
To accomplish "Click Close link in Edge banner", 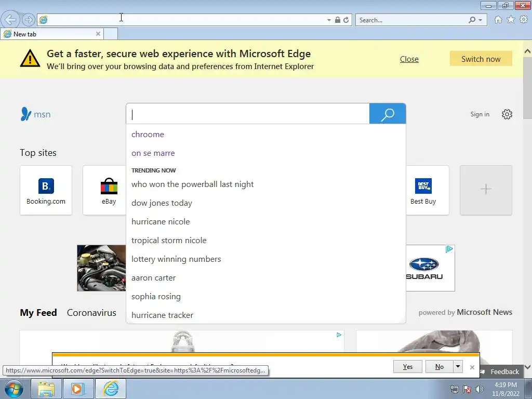I will 409,59.
